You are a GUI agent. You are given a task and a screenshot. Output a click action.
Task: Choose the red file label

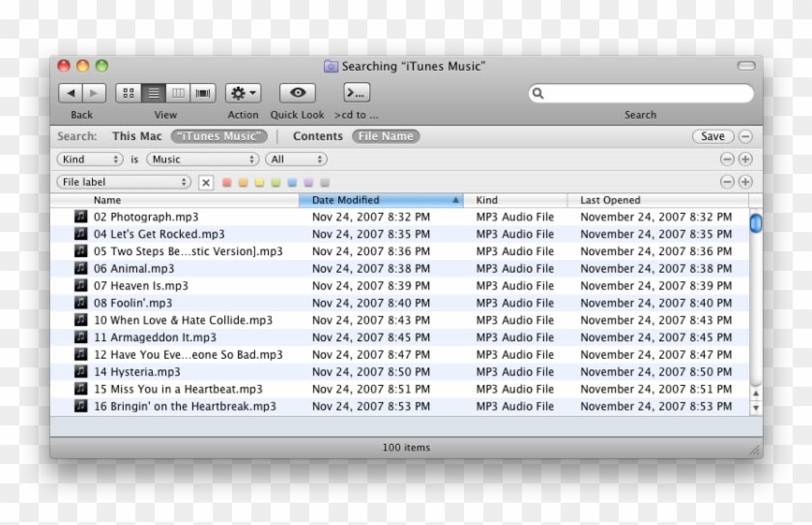tap(227, 182)
